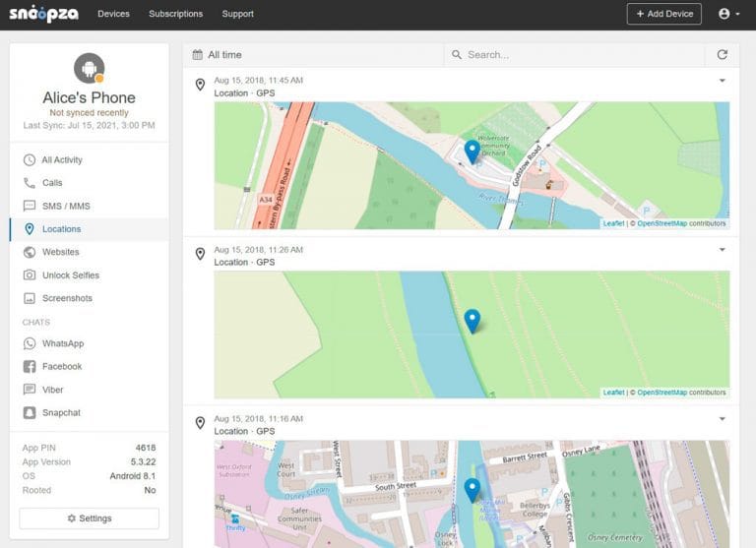Click the App PIN value 4618
Viewport: 756px width, 548px height.
(x=146, y=448)
